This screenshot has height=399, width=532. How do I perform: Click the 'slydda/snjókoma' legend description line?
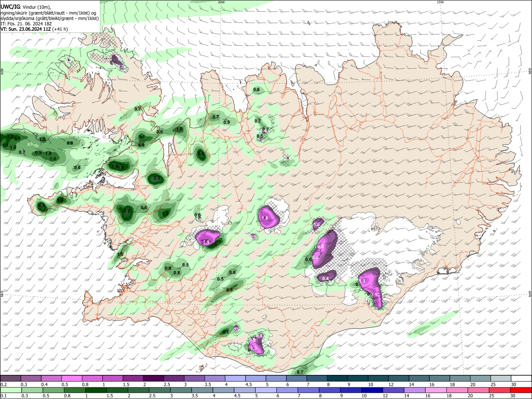49,18
